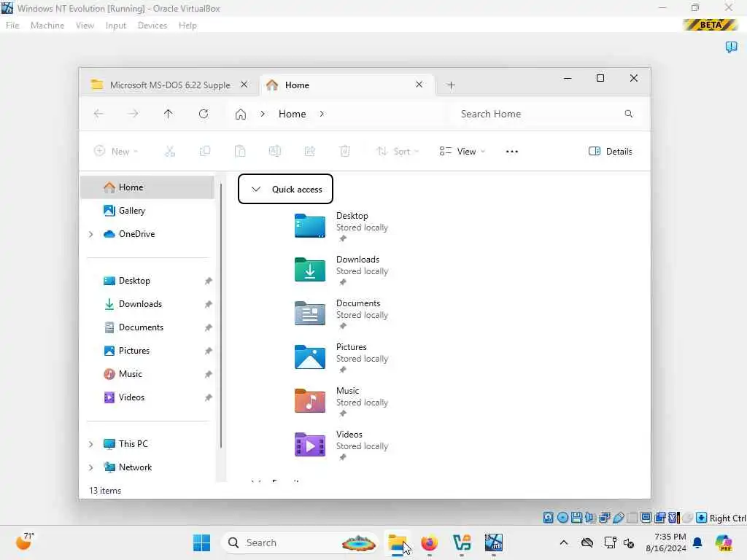747x560 pixels.
Task: Click Home breadcrumb in address bar
Action: [292, 114]
